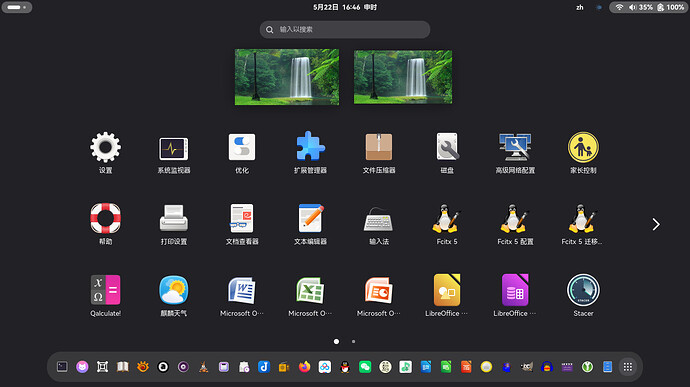Image resolution: width=690 pixels, height=387 pixels.
Task: Open Fcitx 5 配置 configuration
Action: tap(515, 224)
